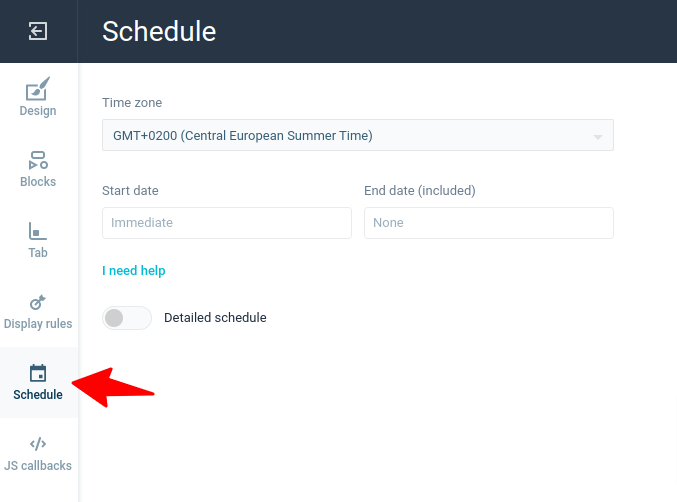Image resolution: width=677 pixels, height=502 pixels.
Task: Click the I need help link
Action: point(134,271)
